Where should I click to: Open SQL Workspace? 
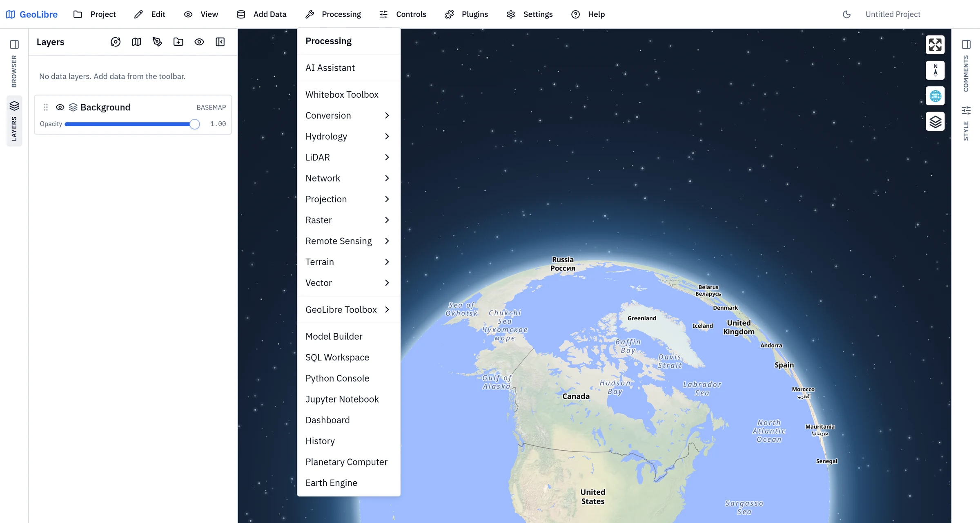(x=348, y=358)
